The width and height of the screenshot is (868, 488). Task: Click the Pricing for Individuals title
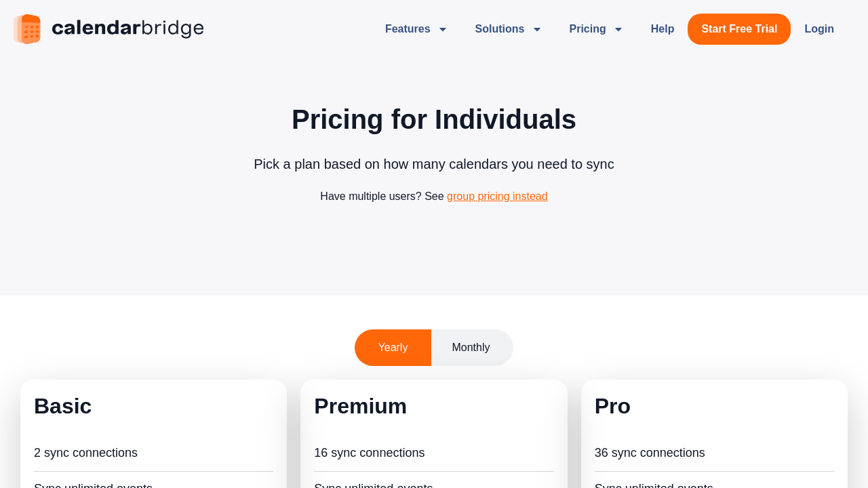(434, 120)
